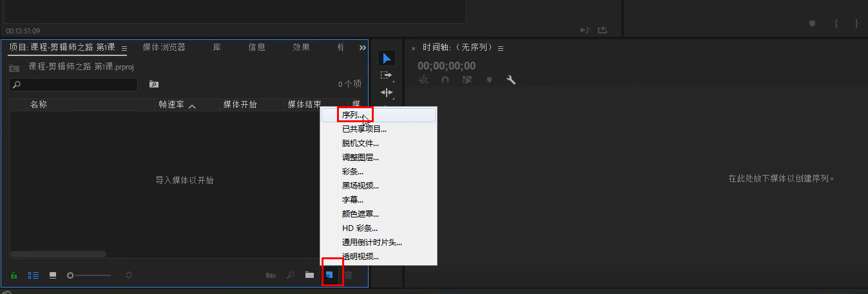The image size is (868, 294).
Task: Open the project panel hamburger menu
Action: click(x=124, y=48)
